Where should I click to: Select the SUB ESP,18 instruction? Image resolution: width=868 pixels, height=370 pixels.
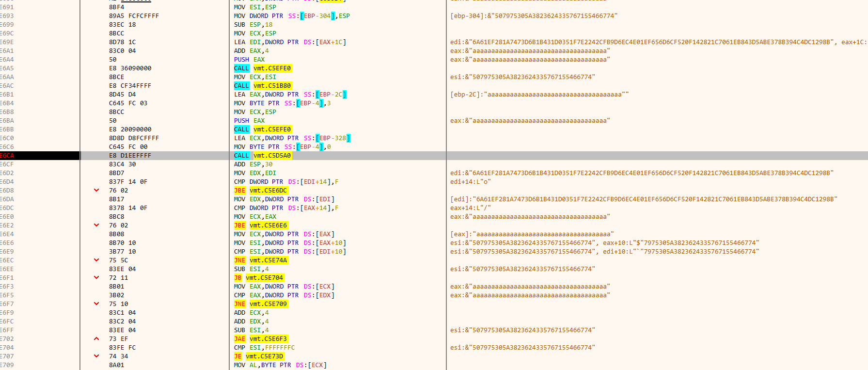coord(253,25)
